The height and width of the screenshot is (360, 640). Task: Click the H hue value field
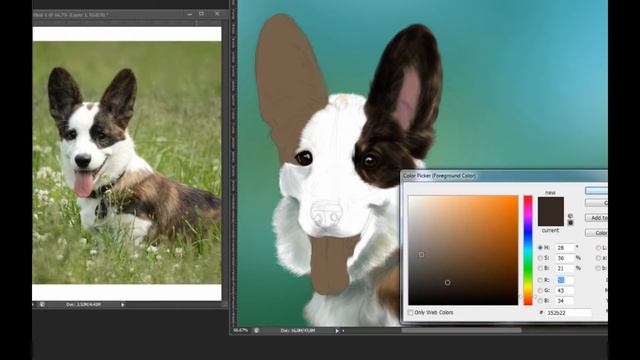[565, 247]
